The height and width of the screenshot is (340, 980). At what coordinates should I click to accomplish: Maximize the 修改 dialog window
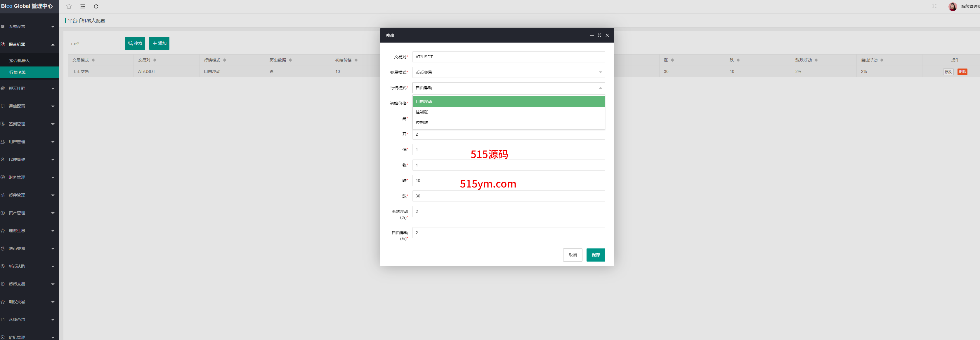pos(599,35)
